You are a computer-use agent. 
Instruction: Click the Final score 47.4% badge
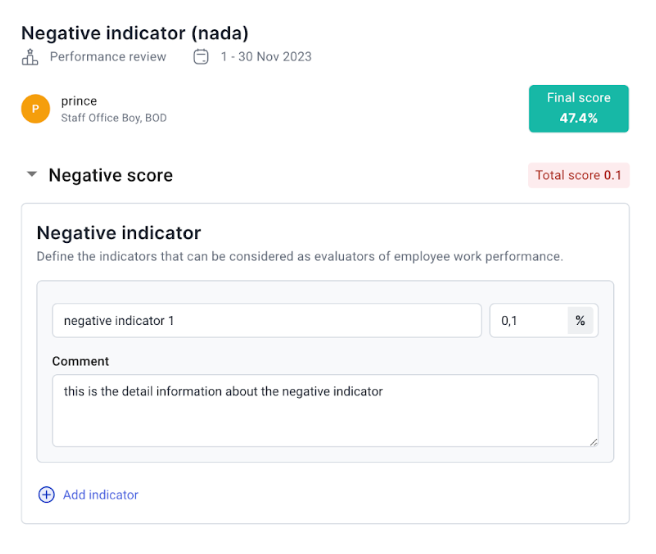tap(578, 108)
